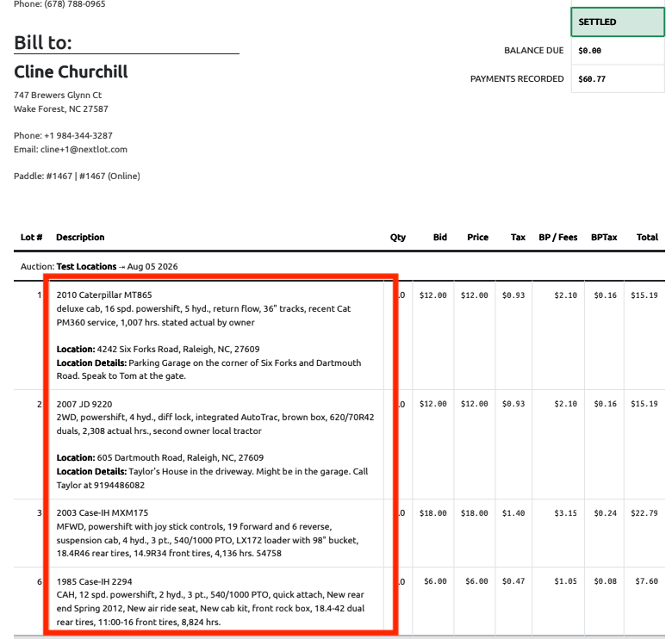
Task: Click lot 6 BPTax value $0.08
Action: click(605, 581)
